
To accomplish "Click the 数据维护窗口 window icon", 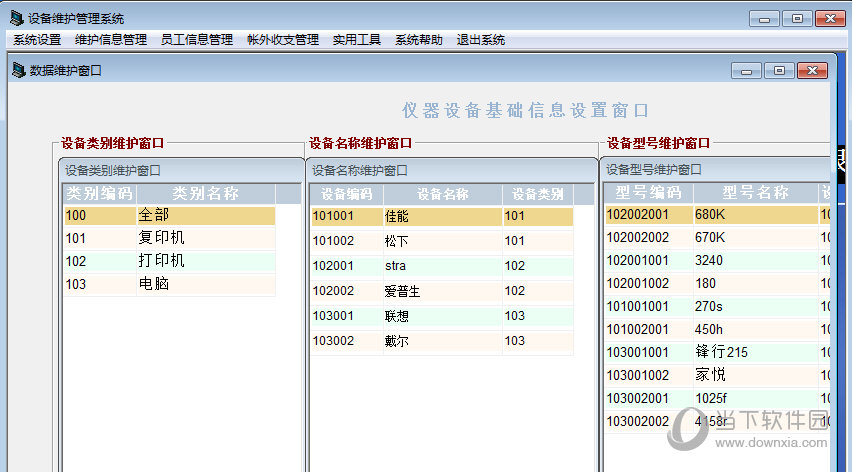I will click(18, 70).
